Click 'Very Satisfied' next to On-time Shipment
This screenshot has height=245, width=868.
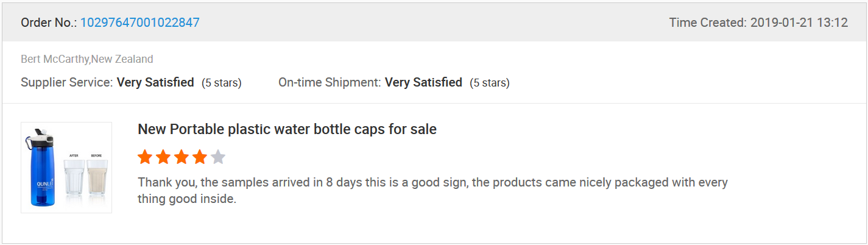click(423, 82)
